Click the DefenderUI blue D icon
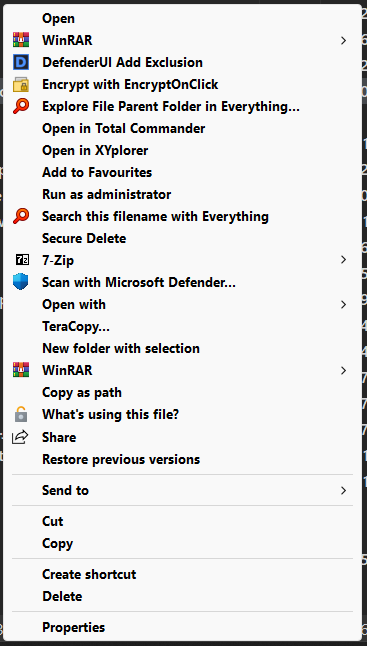Image resolution: width=367 pixels, height=646 pixels. pos(21,62)
